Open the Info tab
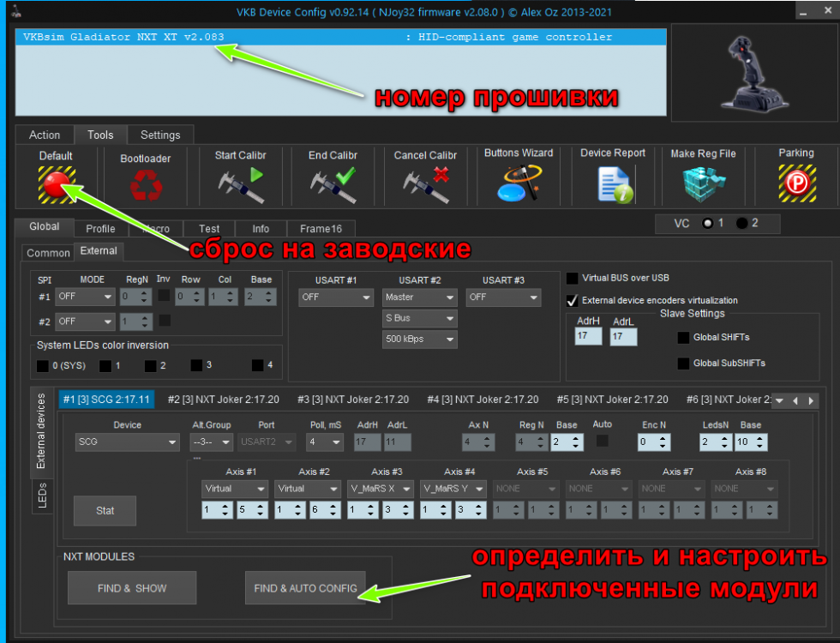 click(261, 229)
